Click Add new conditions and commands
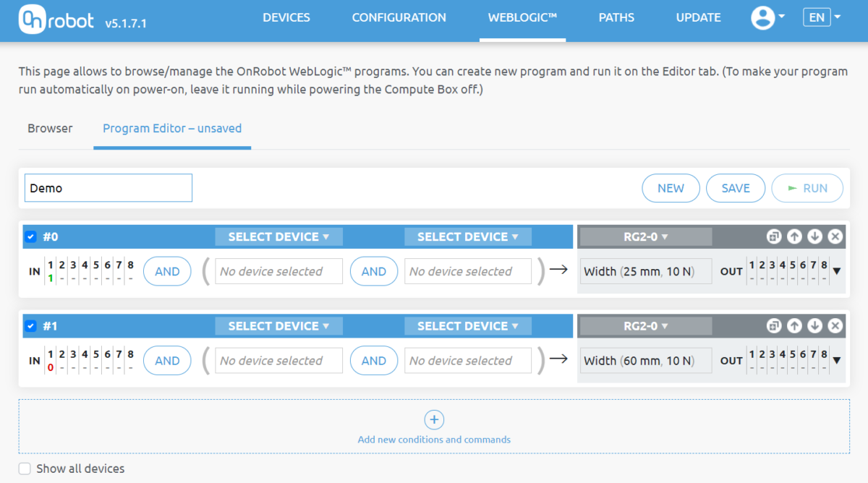Viewport: 868px width, 483px height. pos(434,427)
